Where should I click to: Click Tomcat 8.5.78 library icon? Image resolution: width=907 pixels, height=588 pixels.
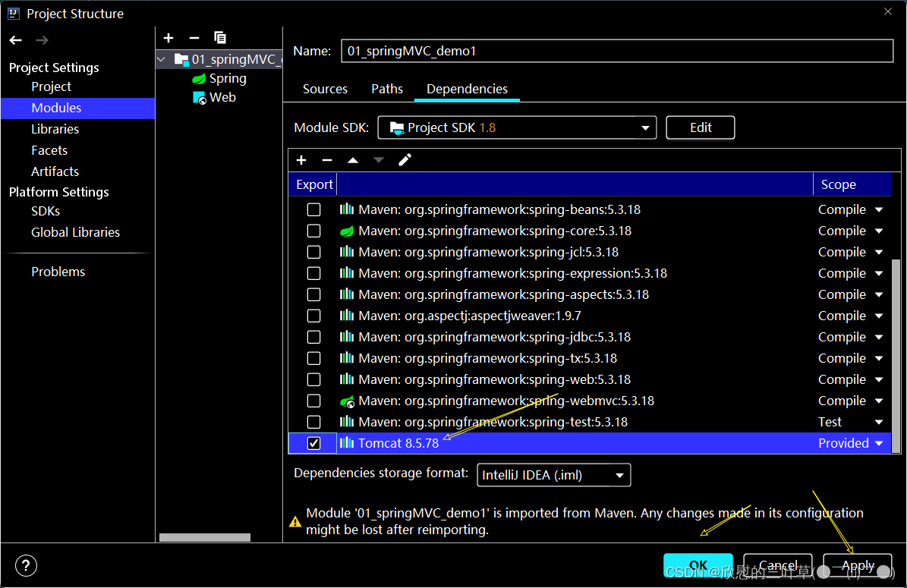pyautogui.click(x=347, y=443)
